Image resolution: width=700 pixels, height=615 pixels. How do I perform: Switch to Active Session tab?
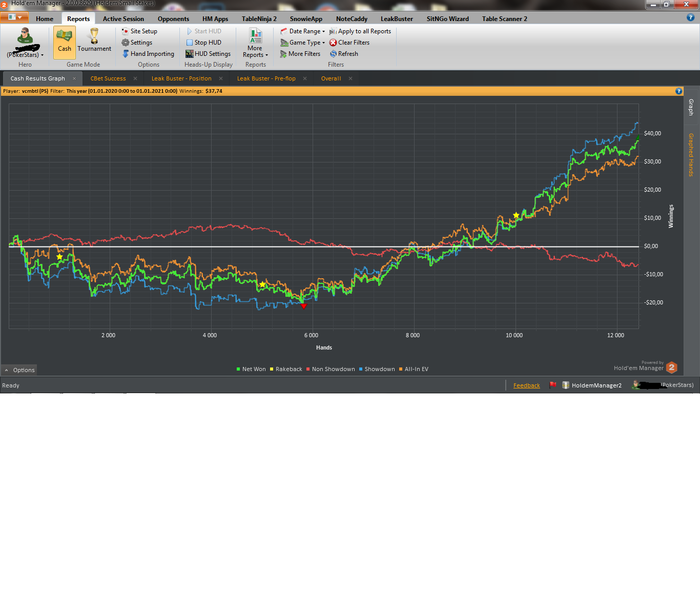click(123, 19)
